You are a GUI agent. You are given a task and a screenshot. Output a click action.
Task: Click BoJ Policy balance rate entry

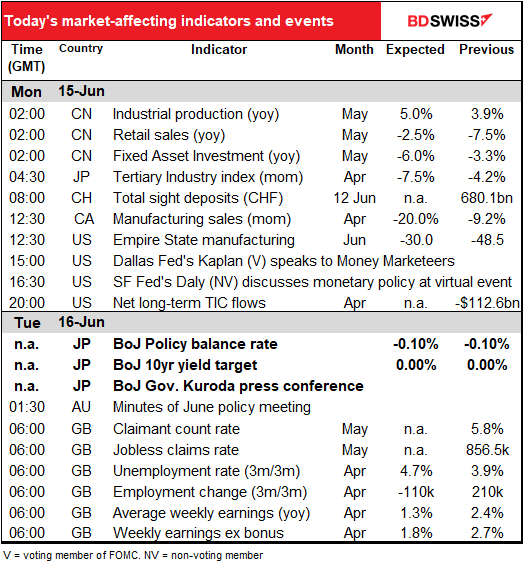[195, 344]
